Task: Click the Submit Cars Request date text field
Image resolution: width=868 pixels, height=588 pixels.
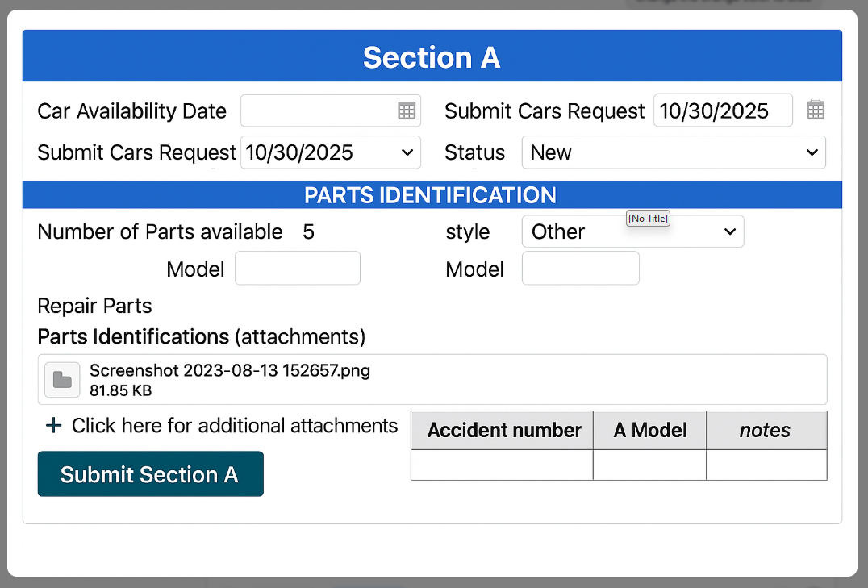Action: [x=722, y=111]
